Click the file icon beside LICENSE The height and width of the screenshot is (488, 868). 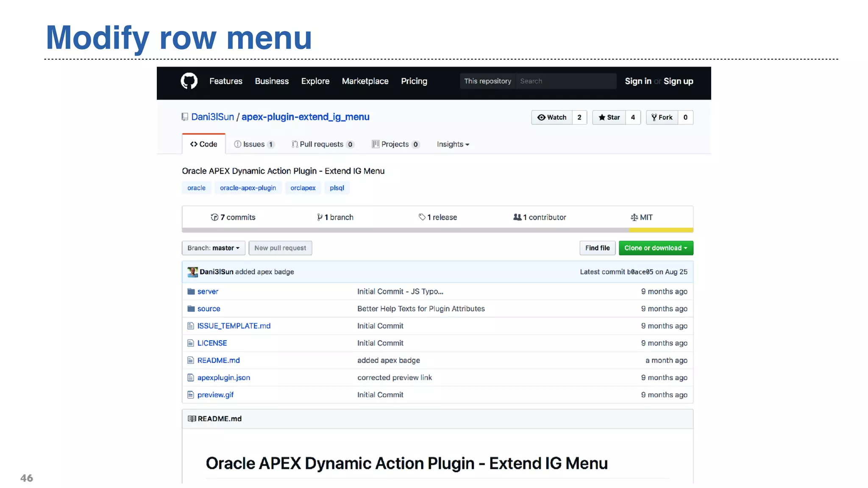click(x=191, y=343)
